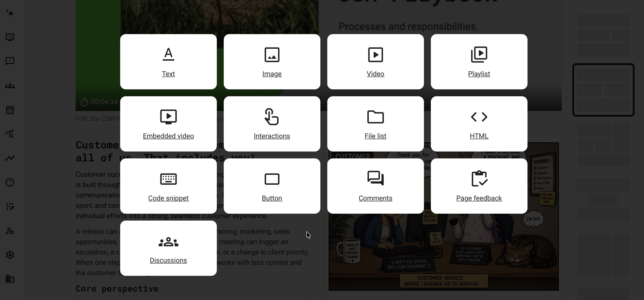
Task: Click the 'Core perspective' heading
Action: (117, 289)
